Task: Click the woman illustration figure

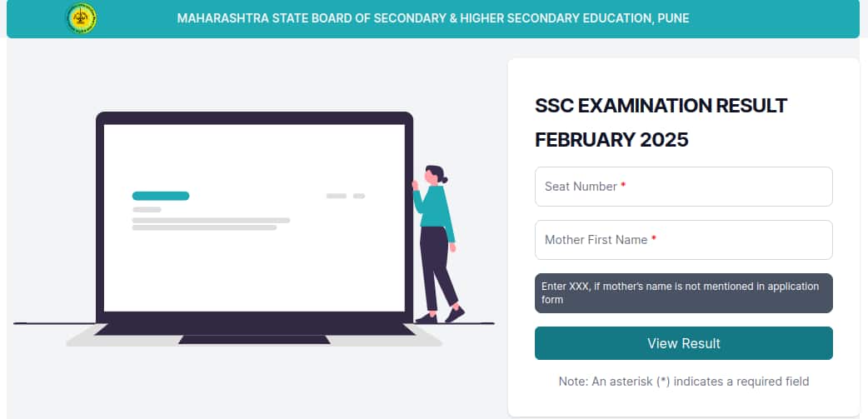Action: (437, 244)
